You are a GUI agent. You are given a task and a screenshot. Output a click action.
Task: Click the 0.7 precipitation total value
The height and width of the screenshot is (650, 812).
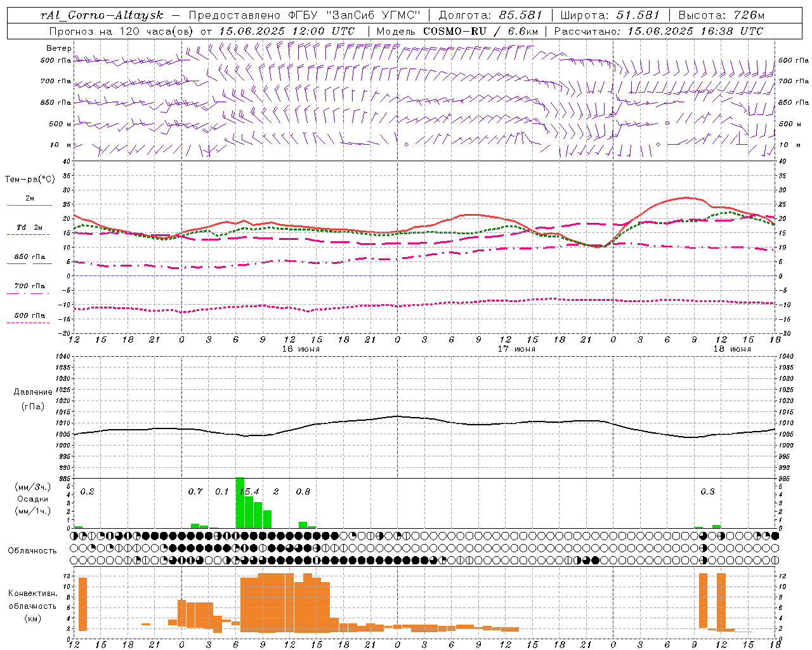[x=195, y=492]
